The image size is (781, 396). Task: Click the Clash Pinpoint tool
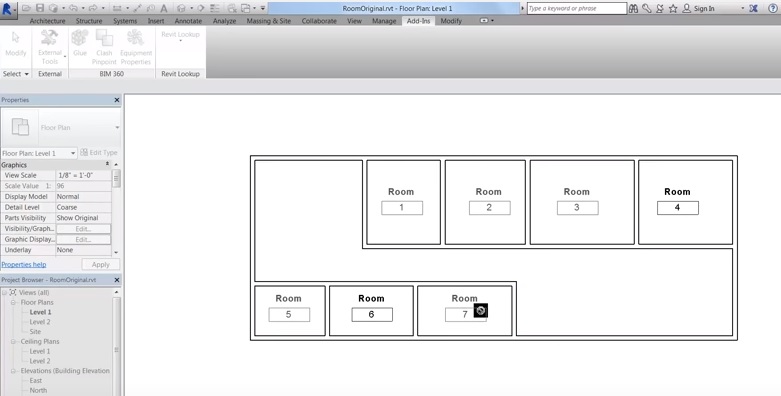[104, 47]
